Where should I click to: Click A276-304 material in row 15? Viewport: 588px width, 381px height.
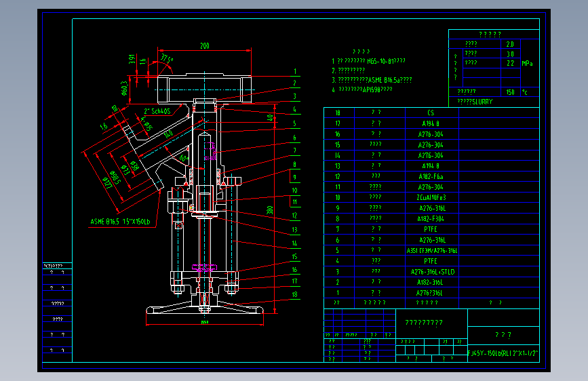pos(431,145)
